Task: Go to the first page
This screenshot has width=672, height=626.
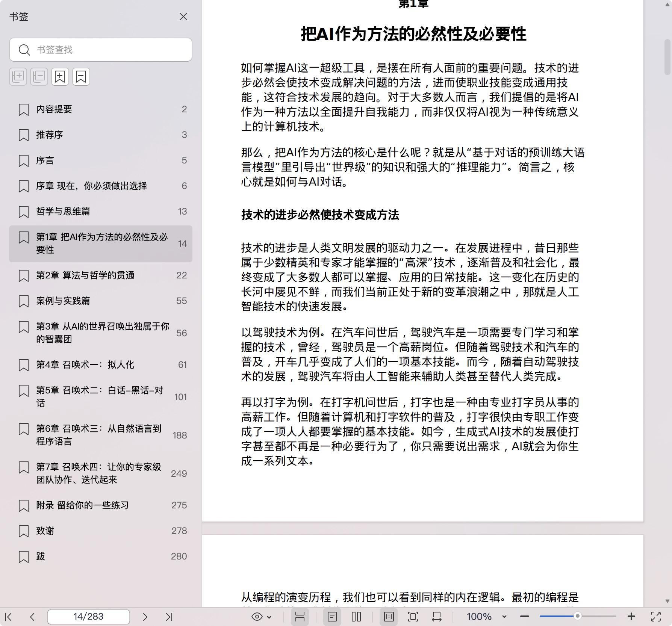Action: 9,617
